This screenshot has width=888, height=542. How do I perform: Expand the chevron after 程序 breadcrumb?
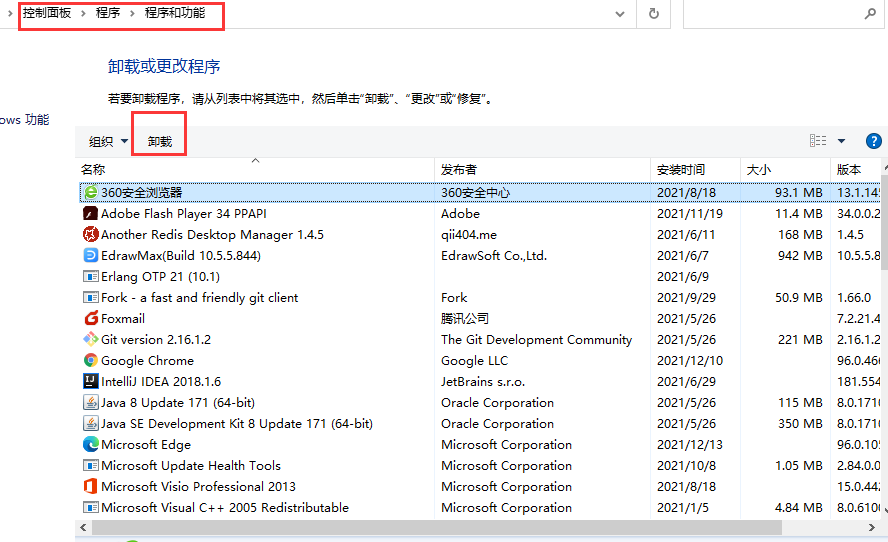point(132,13)
